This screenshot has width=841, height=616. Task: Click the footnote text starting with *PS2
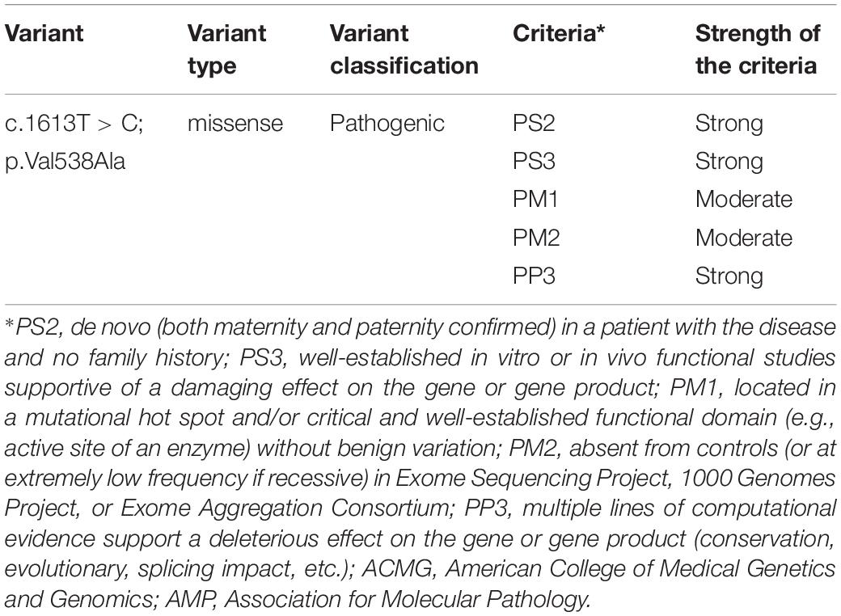coord(420,462)
